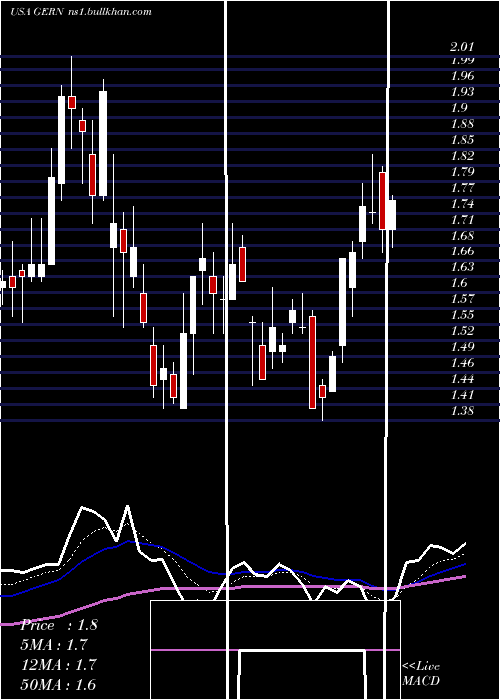This screenshot has height=700, width=500.
Task: Click the '50MA : 1.6' readout
Action: 58,685
